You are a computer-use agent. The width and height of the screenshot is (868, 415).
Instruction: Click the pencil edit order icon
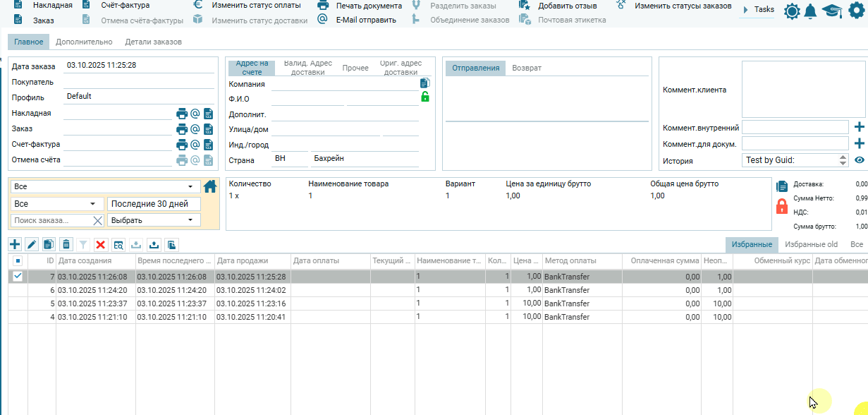32,244
